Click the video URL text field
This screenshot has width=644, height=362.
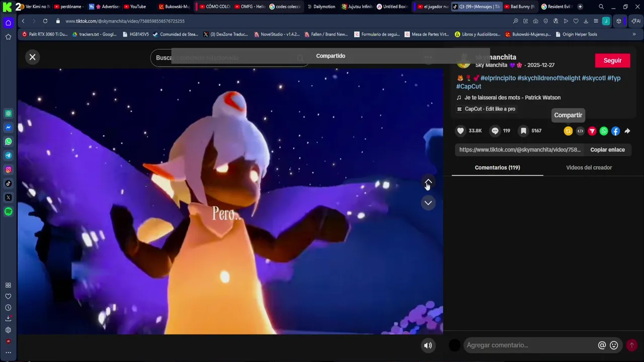tap(520, 150)
